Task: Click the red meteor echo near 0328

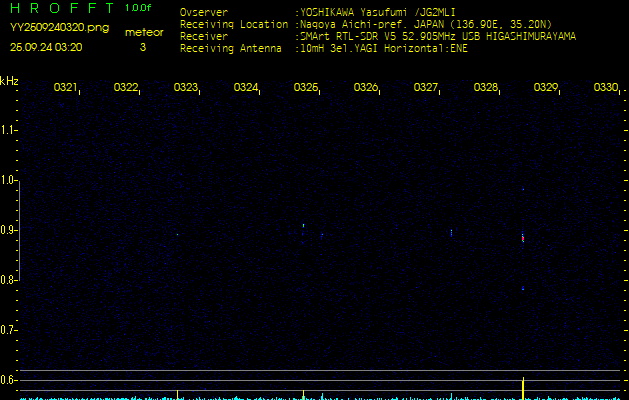Action: tap(523, 238)
